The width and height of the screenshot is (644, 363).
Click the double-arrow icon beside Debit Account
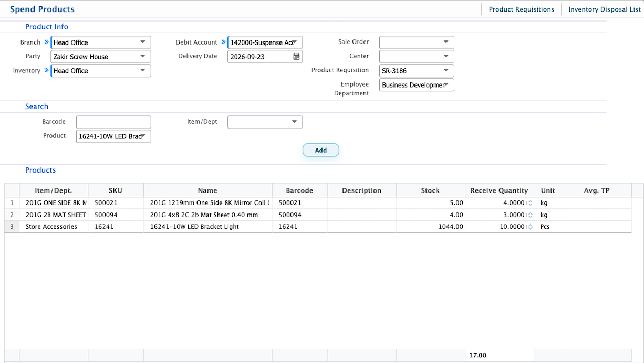(x=223, y=42)
